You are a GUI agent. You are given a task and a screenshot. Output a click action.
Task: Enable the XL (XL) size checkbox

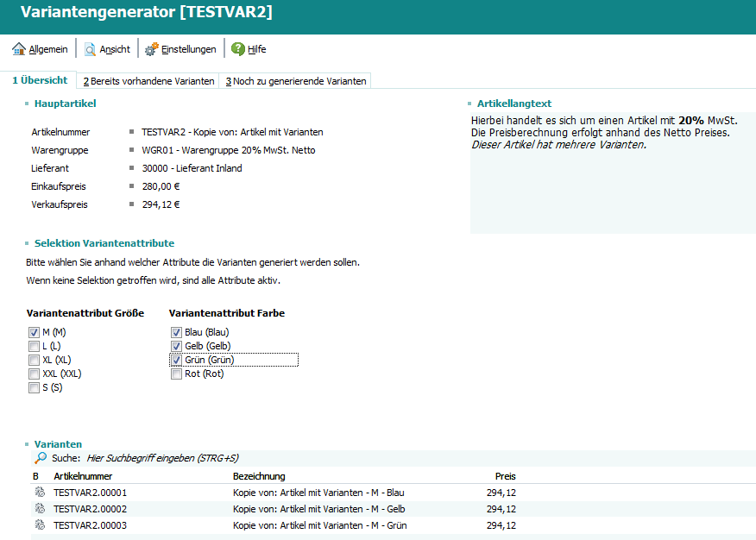35,360
